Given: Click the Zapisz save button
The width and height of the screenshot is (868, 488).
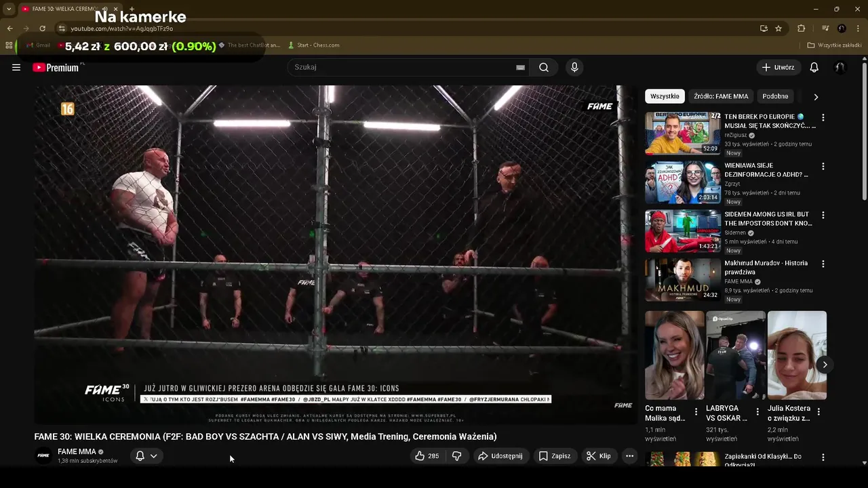Looking at the screenshot, I should coord(554,456).
